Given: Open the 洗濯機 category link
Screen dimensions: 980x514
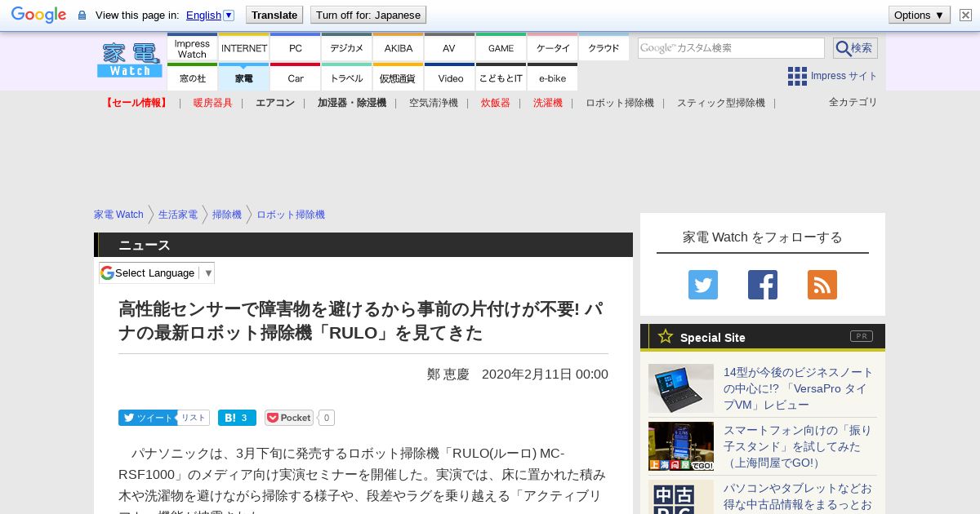Looking at the screenshot, I should tap(548, 103).
